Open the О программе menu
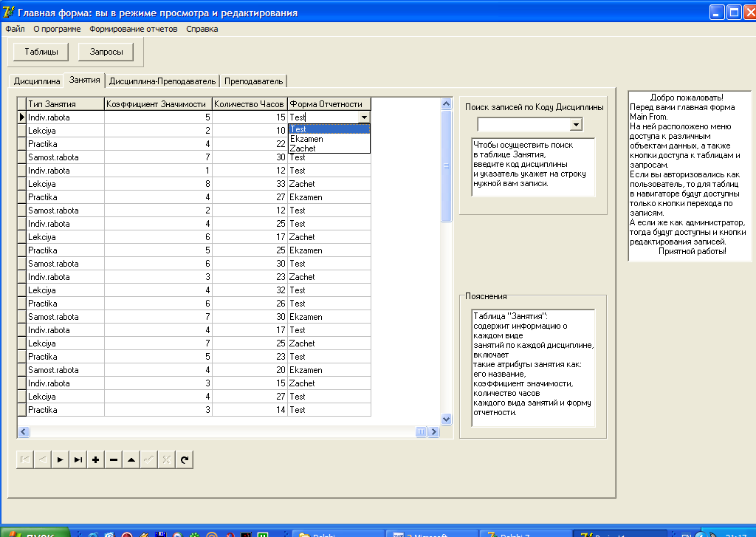Viewport: 756px width, 537px height. 57,29
